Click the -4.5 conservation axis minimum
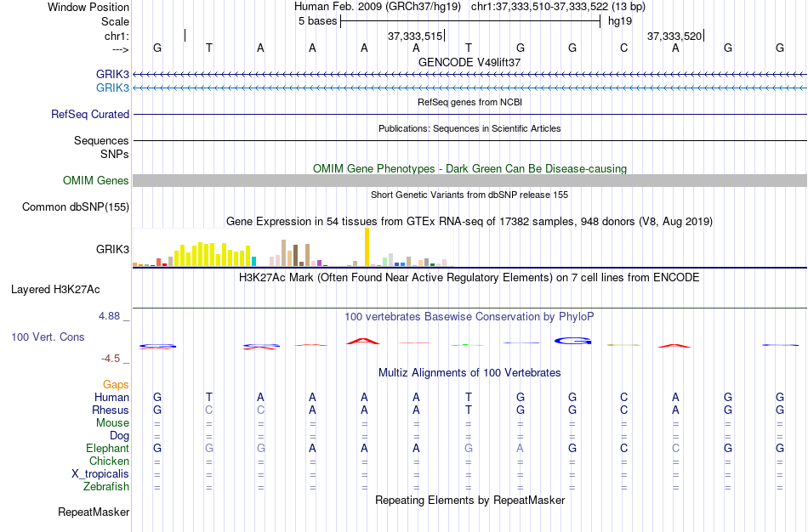 click(111, 359)
